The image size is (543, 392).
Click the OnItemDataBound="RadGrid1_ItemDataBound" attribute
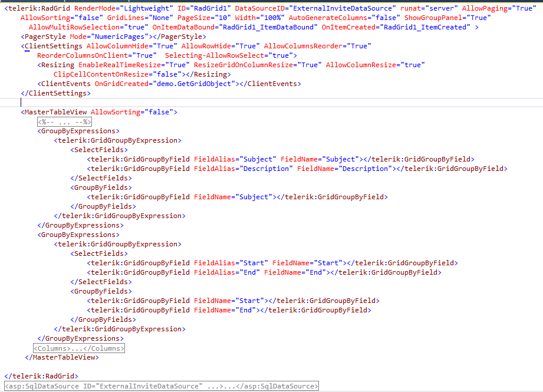point(235,27)
